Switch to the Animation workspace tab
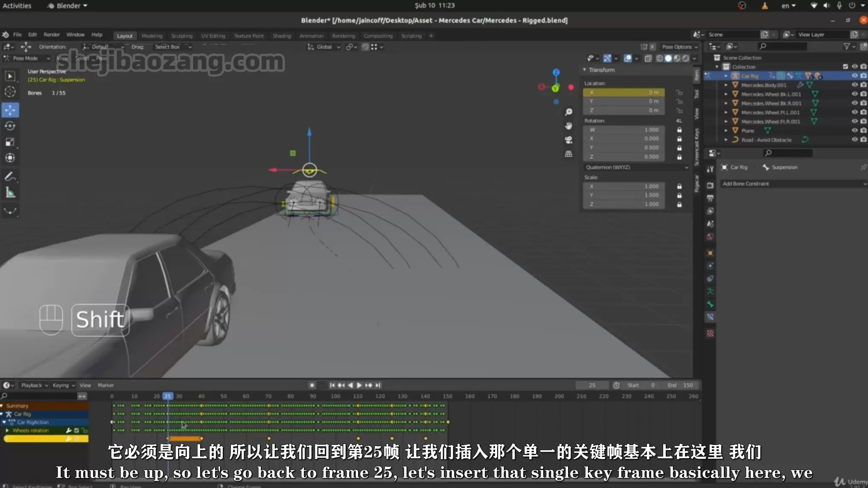 [x=311, y=36]
